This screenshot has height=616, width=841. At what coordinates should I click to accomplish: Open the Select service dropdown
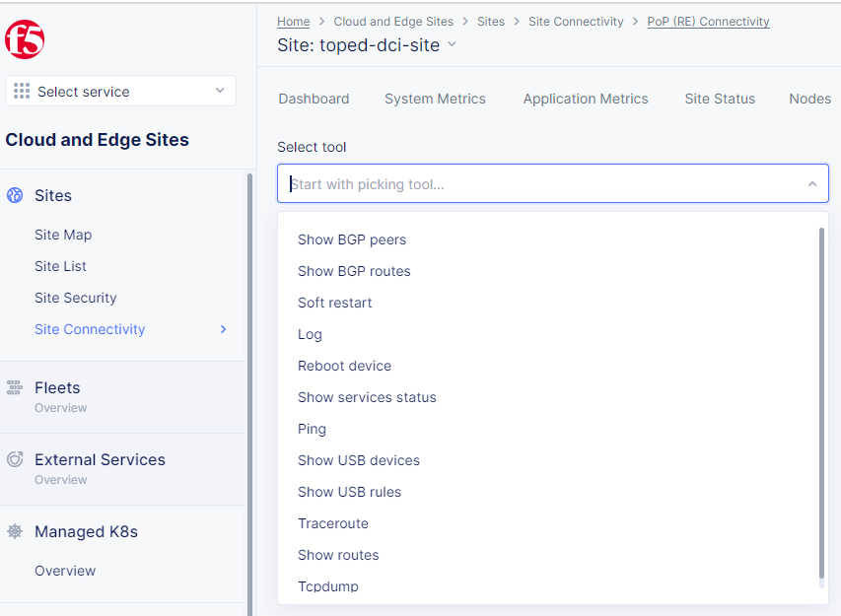click(x=120, y=91)
